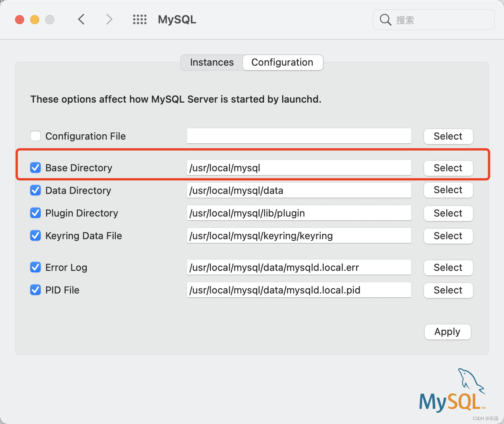Click the Keyring Data File label
Image resolution: width=504 pixels, height=424 pixels.
[x=84, y=236]
